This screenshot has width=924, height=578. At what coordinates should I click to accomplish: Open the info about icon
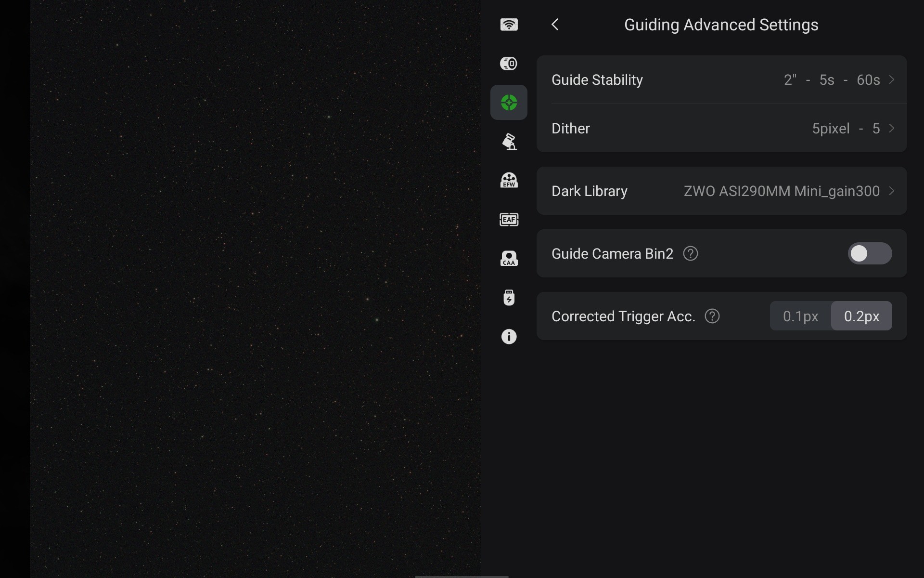(509, 336)
